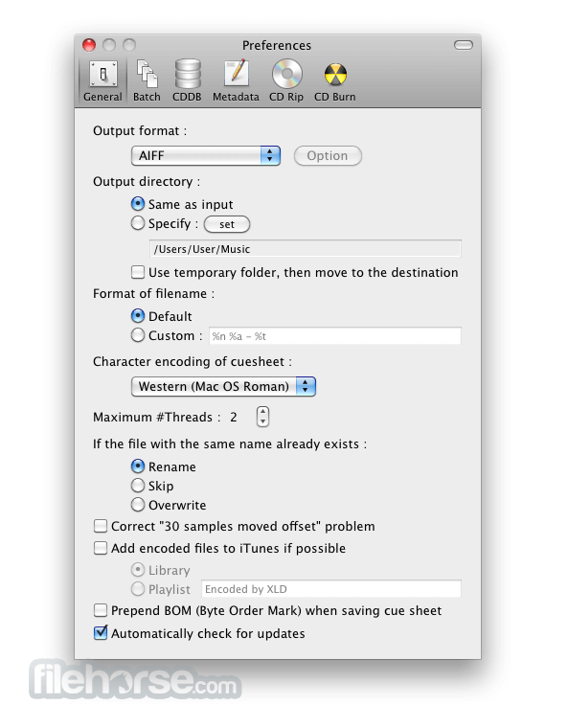This screenshot has height=728, width=568.
Task: Enable Add encoded files to iTunes
Action: click(x=101, y=548)
